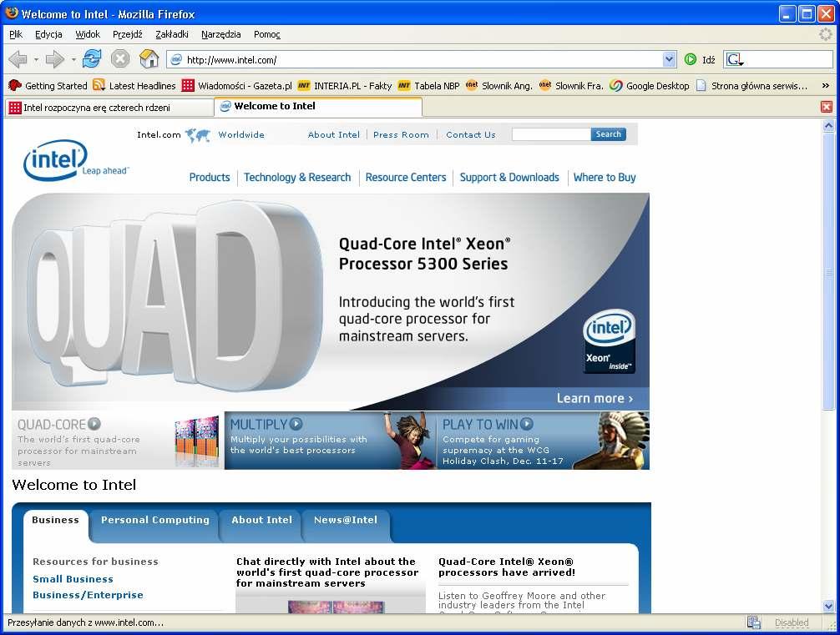Image resolution: width=840 pixels, height=635 pixels.
Task: Click the Google search engine icon
Action: point(734,59)
